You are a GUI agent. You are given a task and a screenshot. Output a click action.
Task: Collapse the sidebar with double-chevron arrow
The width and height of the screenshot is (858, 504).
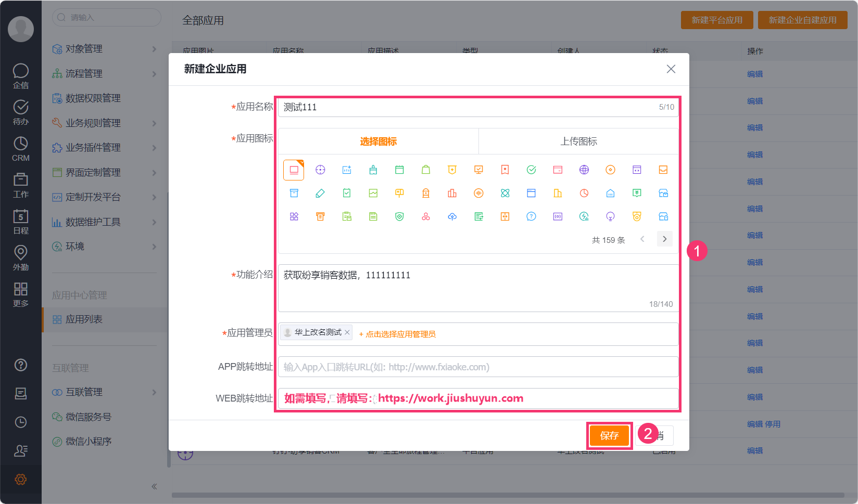[x=154, y=486]
